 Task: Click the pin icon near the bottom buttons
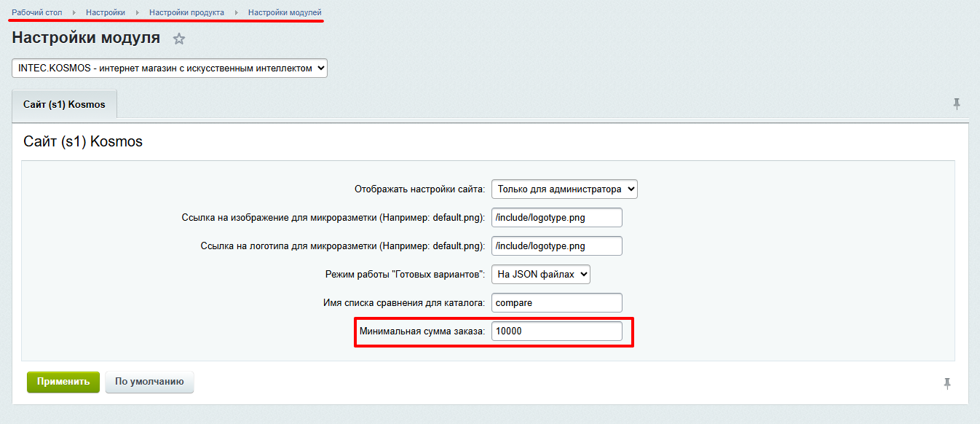coord(947,383)
